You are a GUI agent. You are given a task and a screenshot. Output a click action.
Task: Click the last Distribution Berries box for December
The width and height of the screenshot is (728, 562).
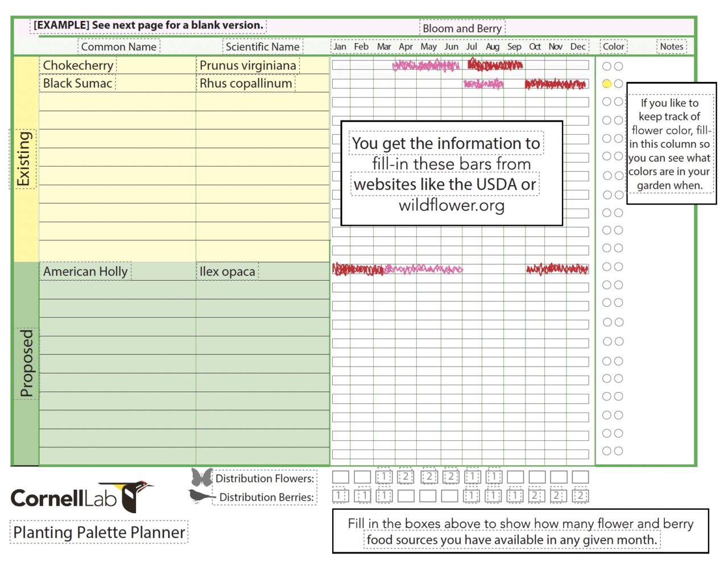tap(580, 496)
